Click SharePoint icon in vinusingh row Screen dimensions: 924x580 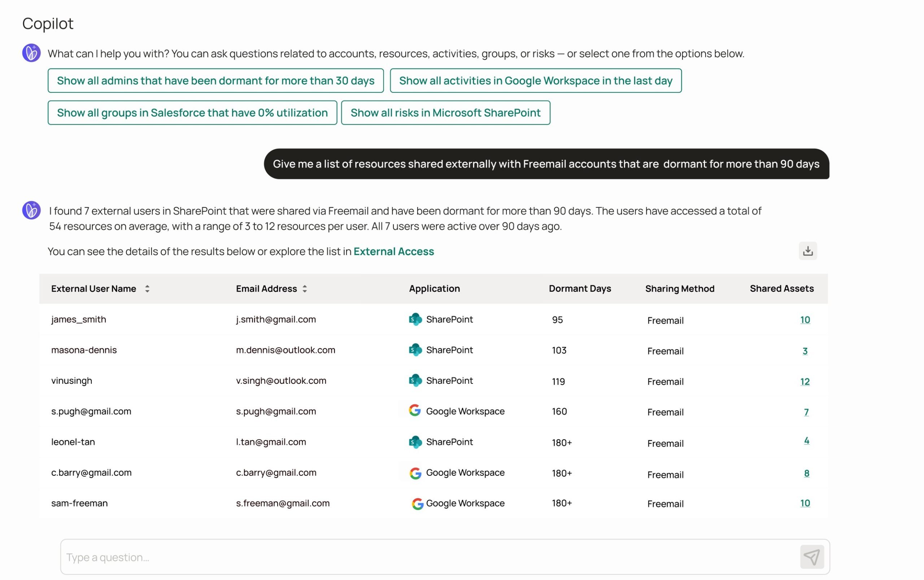(415, 381)
